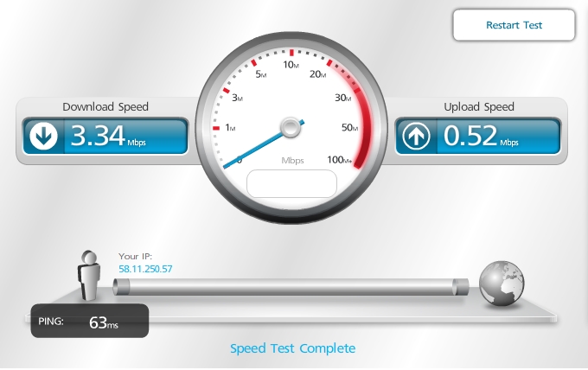The height and width of the screenshot is (370, 588).
Task: Click the Upload Speed label
Action: click(x=479, y=107)
